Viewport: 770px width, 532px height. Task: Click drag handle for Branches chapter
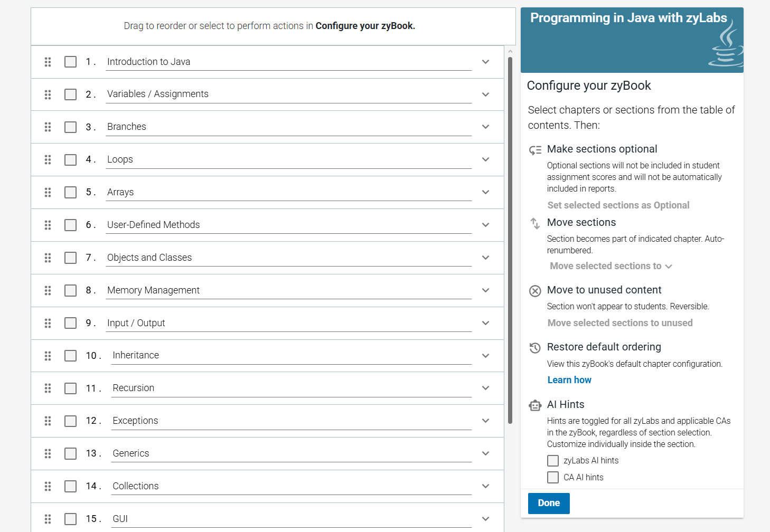pos(48,127)
